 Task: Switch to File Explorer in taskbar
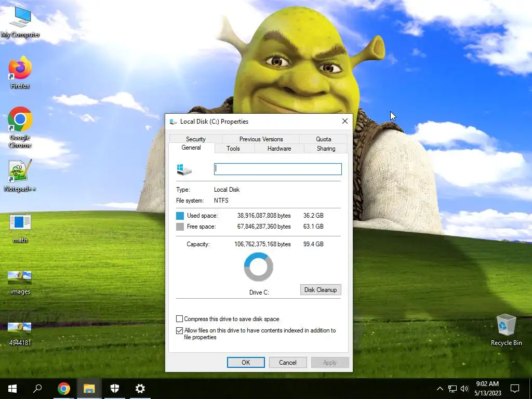[x=89, y=389]
